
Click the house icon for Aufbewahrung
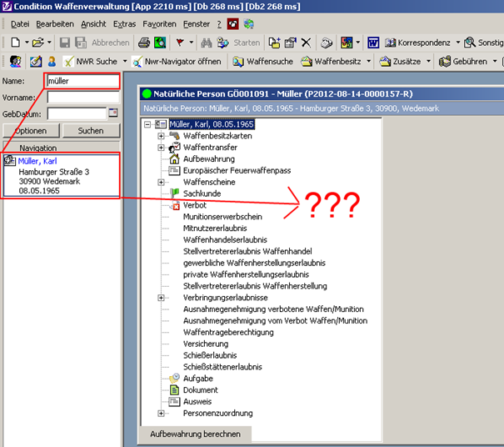(x=175, y=158)
